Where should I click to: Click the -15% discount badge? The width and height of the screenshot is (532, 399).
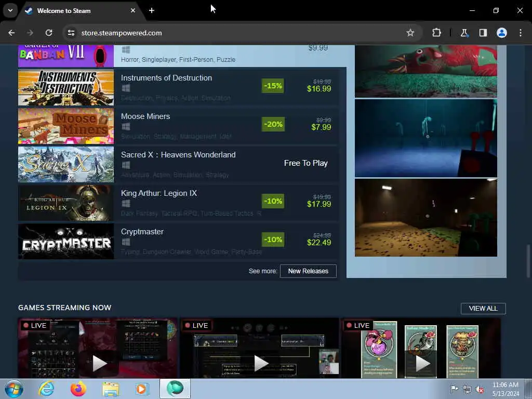(273, 86)
